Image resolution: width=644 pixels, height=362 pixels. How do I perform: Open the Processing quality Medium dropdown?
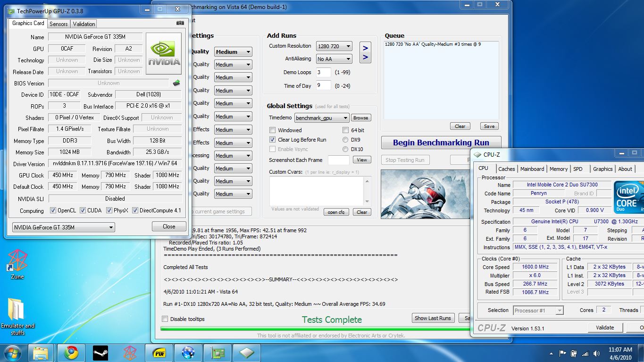tap(233, 156)
